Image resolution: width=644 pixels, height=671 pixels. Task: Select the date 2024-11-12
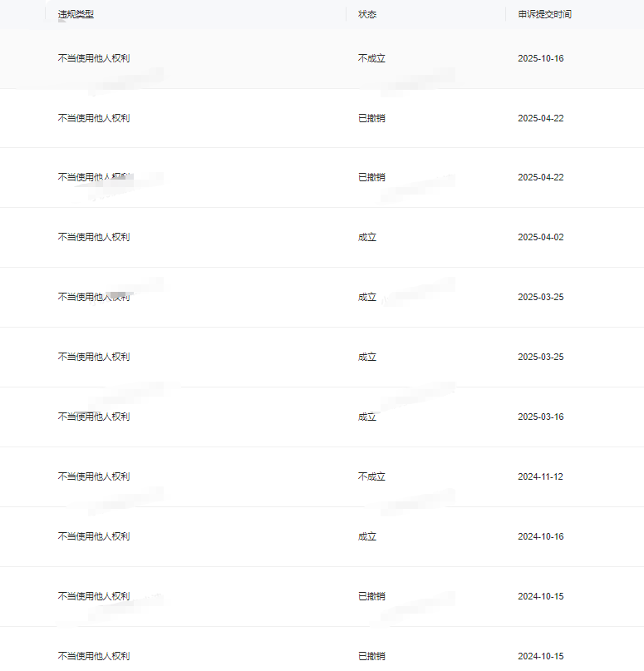pos(540,476)
